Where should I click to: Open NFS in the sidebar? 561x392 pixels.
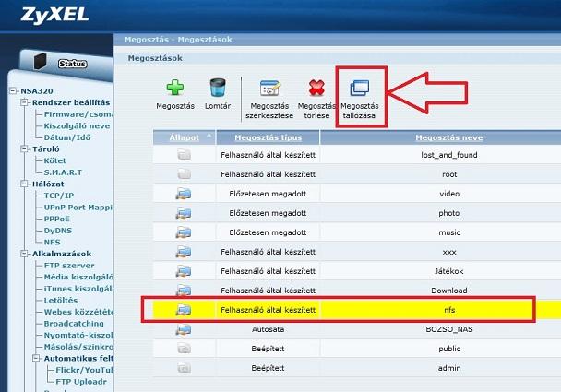click(x=52, y=243)
